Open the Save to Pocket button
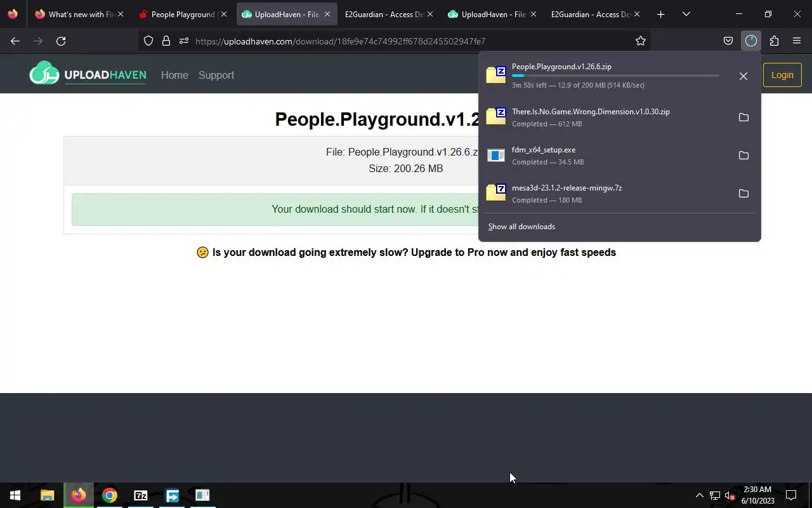812x508 pixels. [x=728, y=41]
